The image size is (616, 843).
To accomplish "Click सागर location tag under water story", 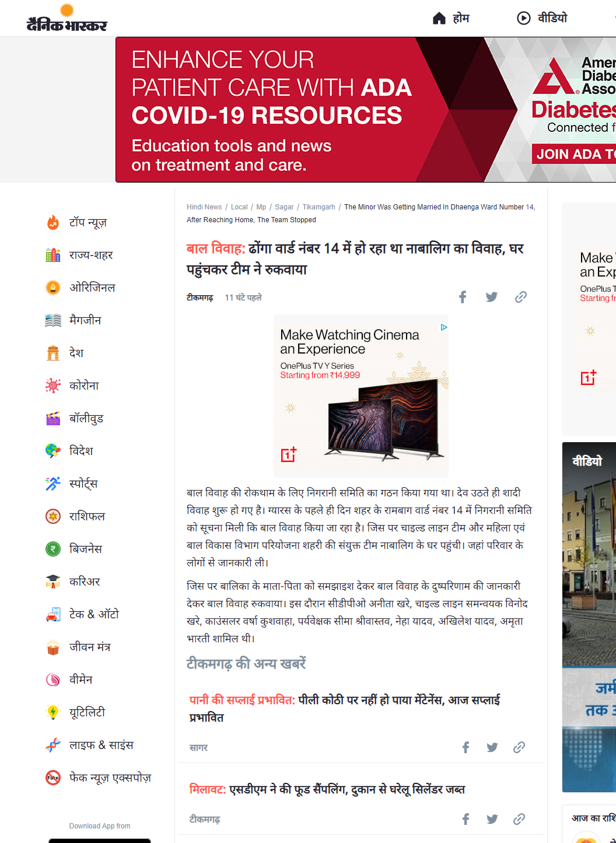I will click(x=198, y=747).
